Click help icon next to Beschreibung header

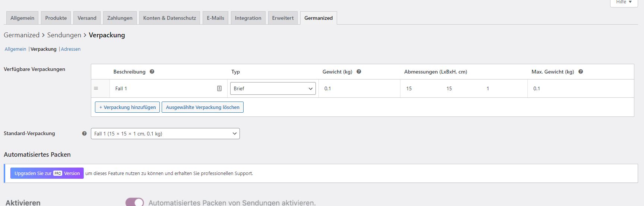pyautogui.click(x=152, y=72)
